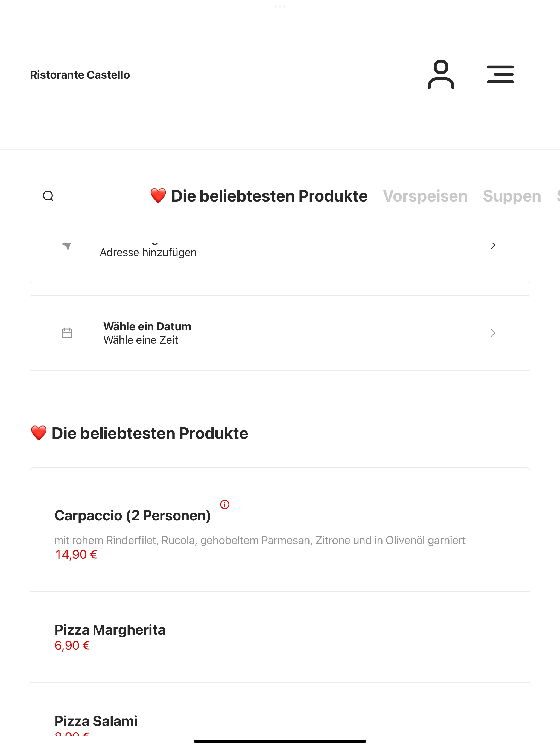Select the Carpaccio (2 Personen) item
This screenshot has height=747, width=560.
pyautogui.click(x=280, y=529)
